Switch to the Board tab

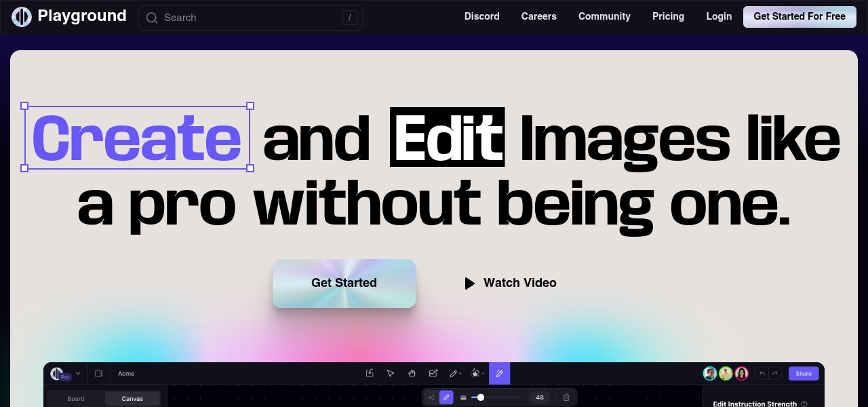pos(76,398)
